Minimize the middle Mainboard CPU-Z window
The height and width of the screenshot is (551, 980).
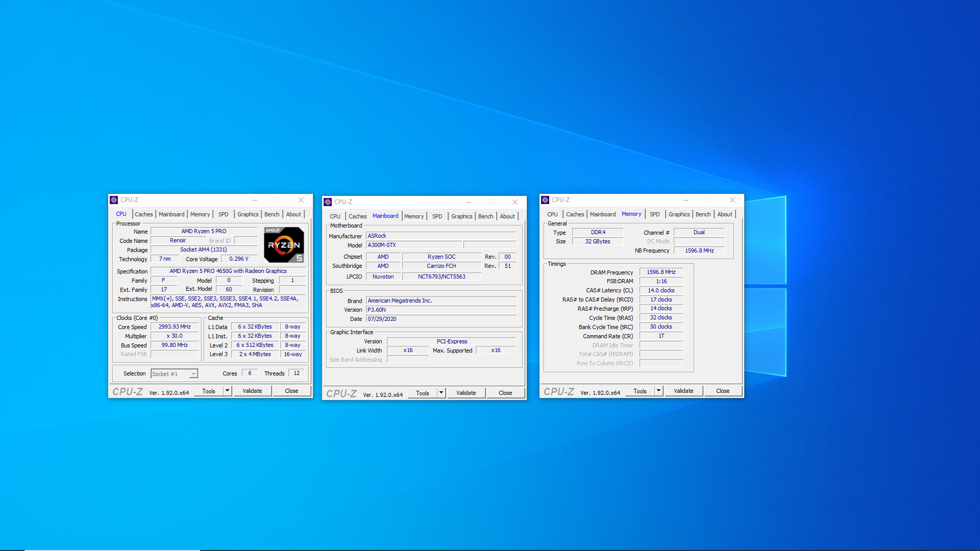(468, 202)
